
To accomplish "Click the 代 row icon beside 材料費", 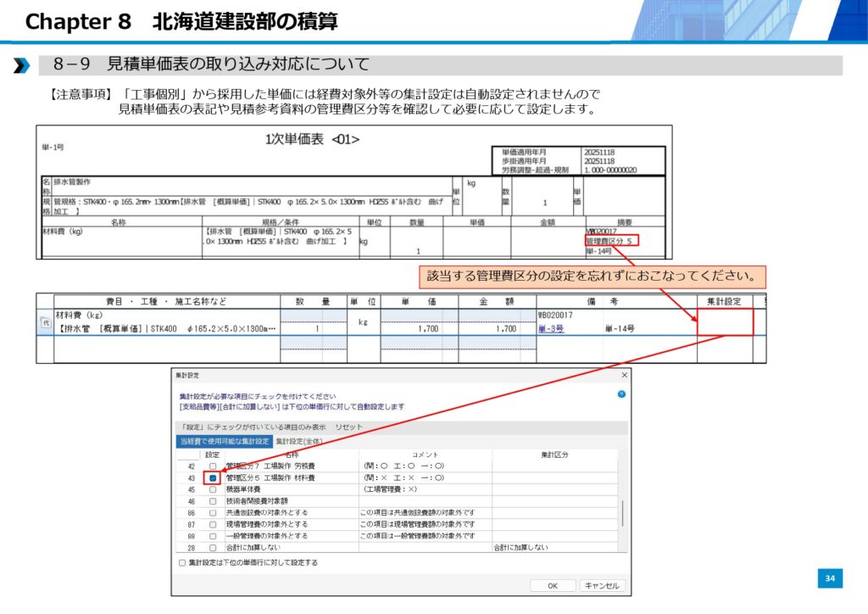I will [46, 322].
